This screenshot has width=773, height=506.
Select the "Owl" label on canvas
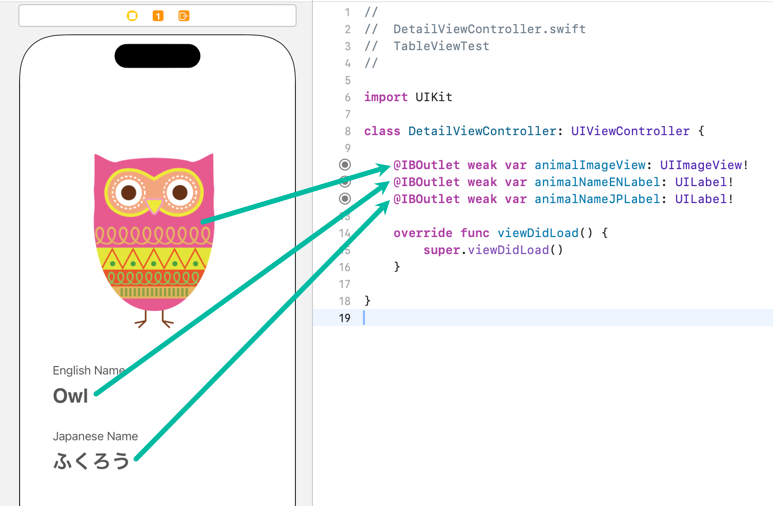[70, 396]
